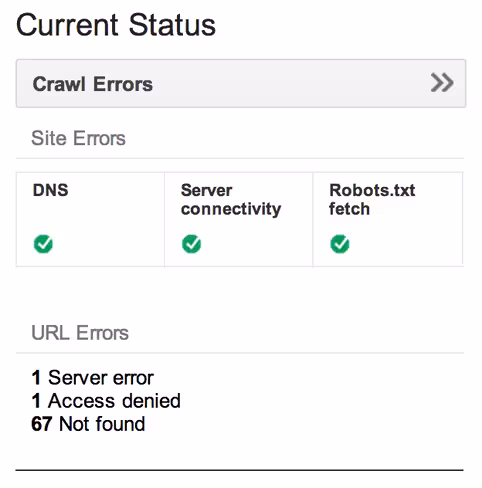Click the Robots.txt fetch green checkmark
Viewport: 482px width, 488px height.
tap(340, 244)
